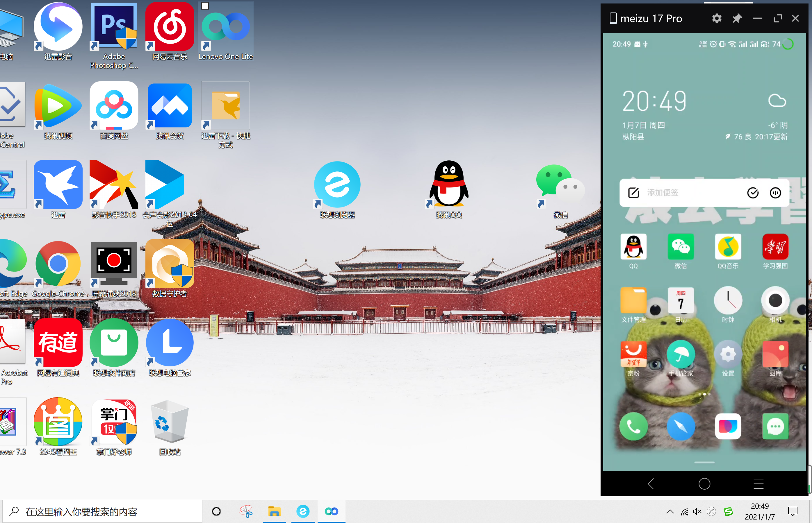Tap the checklist icon in note widget

coord(753,193)
